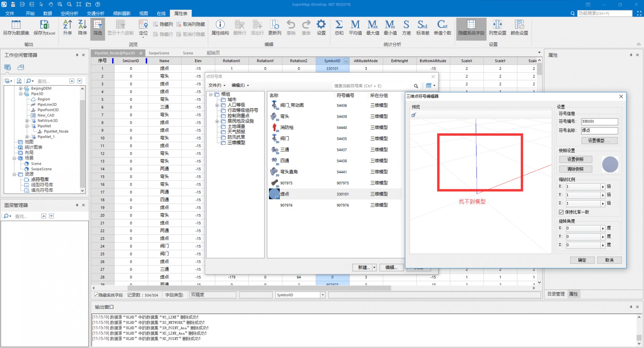This screenshot has width=644, height=348.
Task: Calculate 标准差 statistic
Action: tap(423, 28)
